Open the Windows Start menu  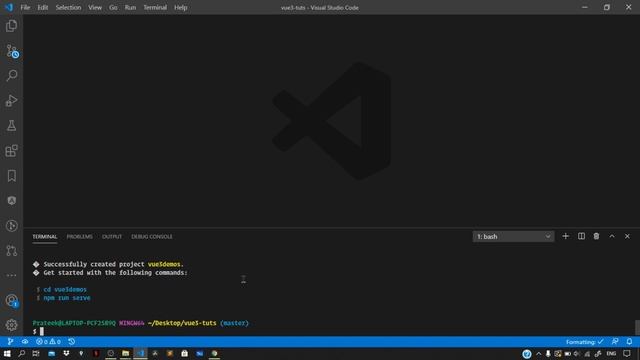click(x=7, y=353)
